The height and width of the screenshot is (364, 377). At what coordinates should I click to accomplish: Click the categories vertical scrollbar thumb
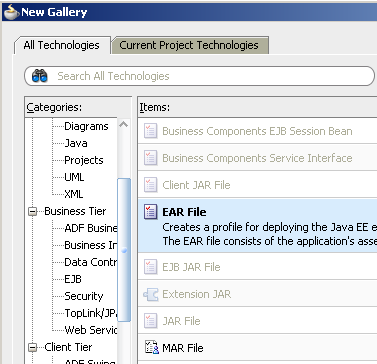(124, 250)
